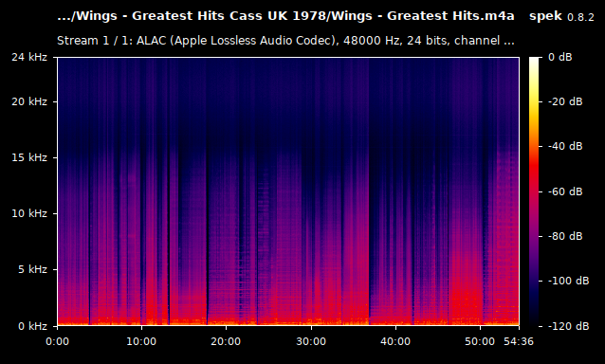Click the dB color gradient legend bar

pyautogui.click(x=534, y=191)
